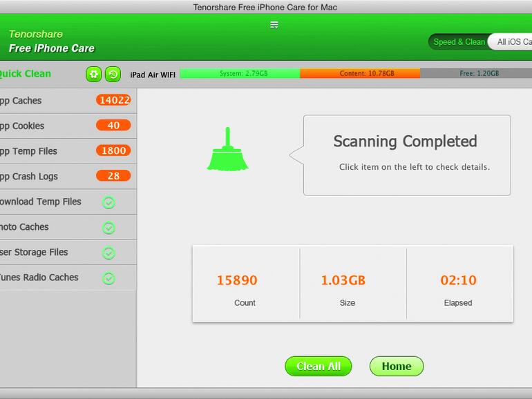Open Photo Caches list item
This screenshot has width=532, height=399.
pyautogui.click(x=68, y=227)
